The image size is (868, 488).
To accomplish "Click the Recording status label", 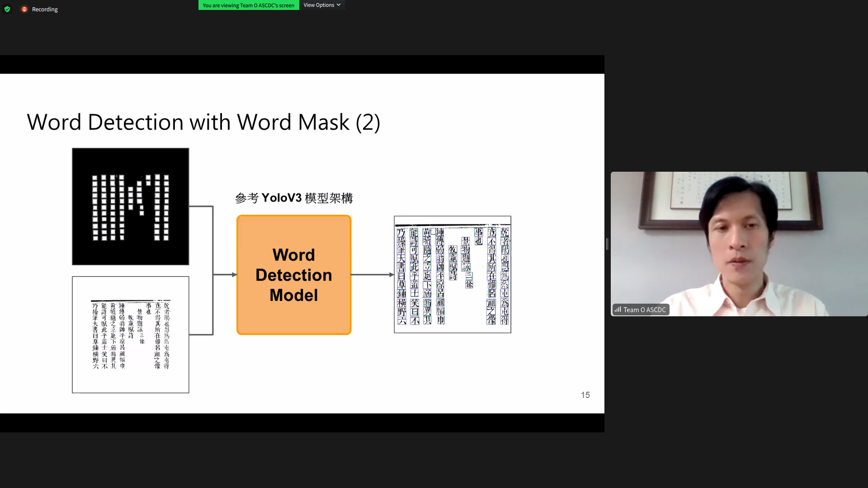I will [x=45, y=9].
